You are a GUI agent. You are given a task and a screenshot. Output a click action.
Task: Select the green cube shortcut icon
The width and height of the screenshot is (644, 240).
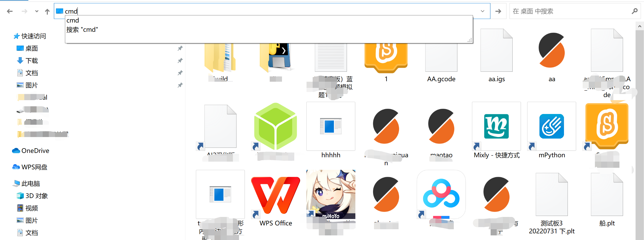click(276, 126)
